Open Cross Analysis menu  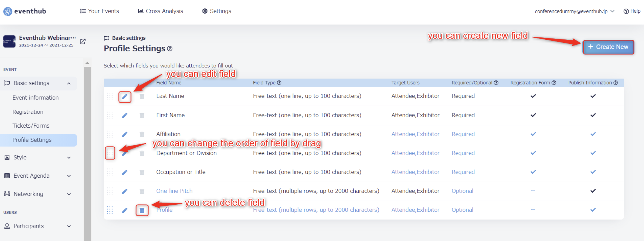click(160, 11)
